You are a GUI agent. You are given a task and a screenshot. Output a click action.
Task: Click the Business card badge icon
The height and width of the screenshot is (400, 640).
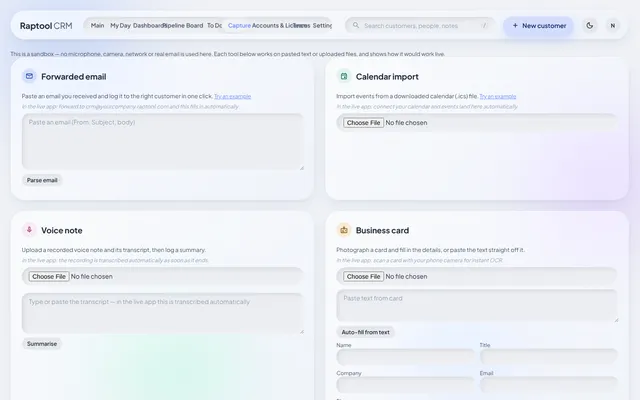tap(344, 230)
